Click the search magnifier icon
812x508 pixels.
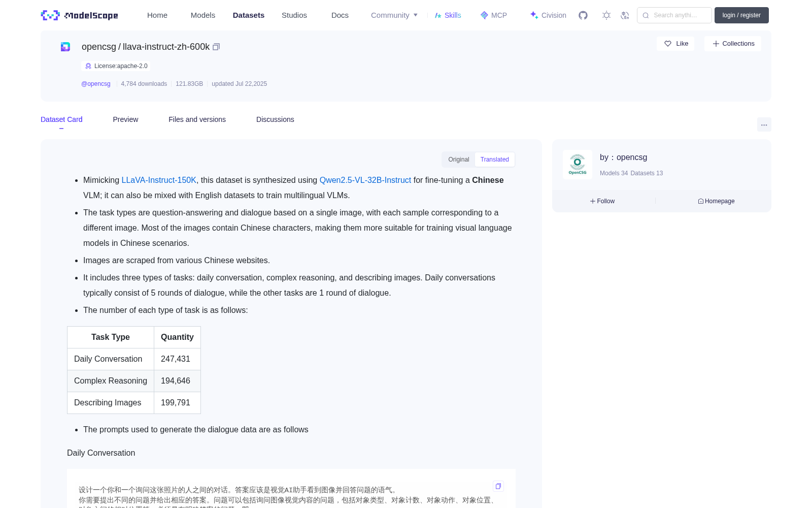pos(646,15)
